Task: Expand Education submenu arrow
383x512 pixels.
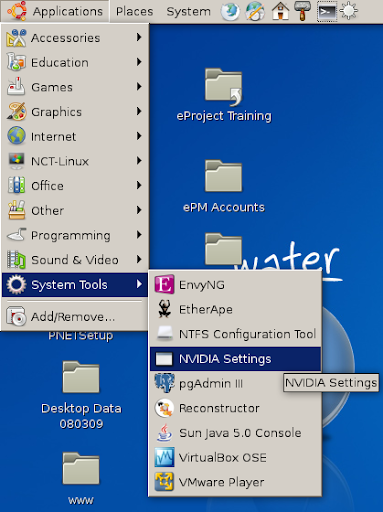Action: click(x=139, y=62)
